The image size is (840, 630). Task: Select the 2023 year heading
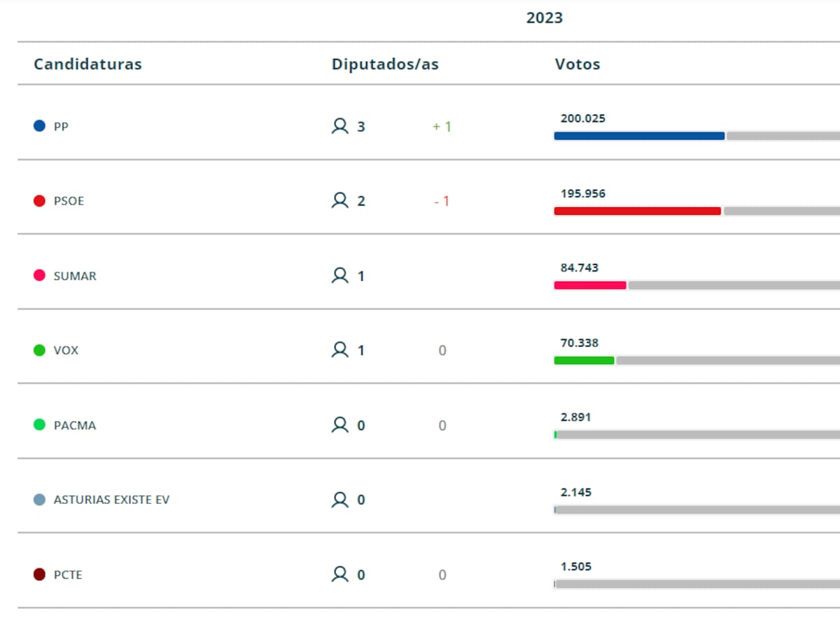point(544,18)
